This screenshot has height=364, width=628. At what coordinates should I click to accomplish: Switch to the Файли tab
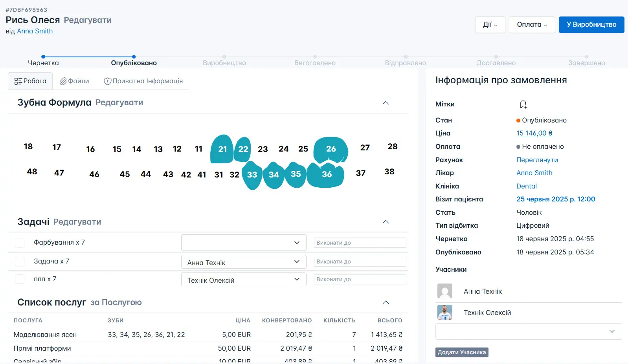pyautogui.click(x=74, y=81)
